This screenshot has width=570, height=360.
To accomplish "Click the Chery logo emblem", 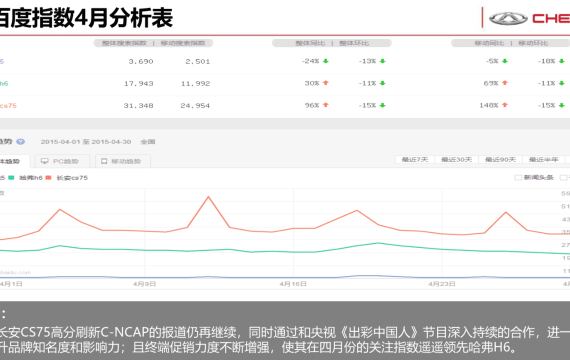I will [508, 19].
